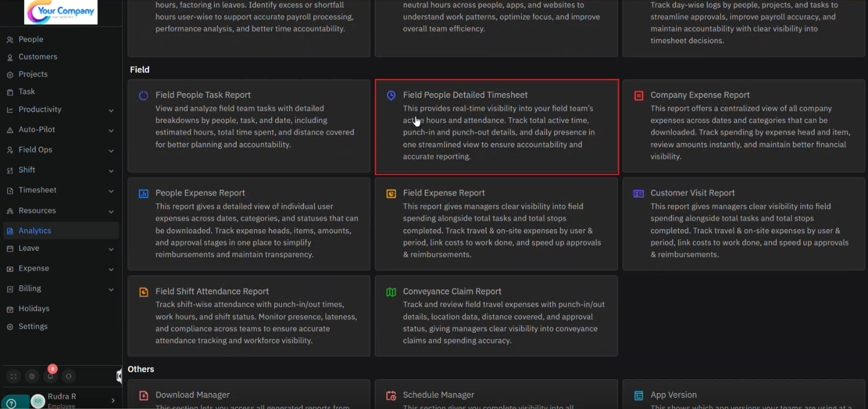Open the People page in sidebar

click(31, 39)
